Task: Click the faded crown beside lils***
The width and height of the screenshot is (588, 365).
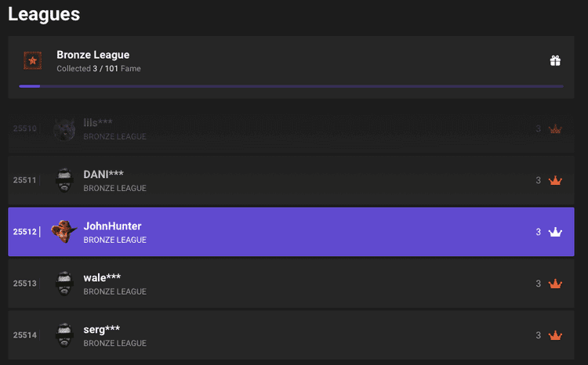Action: point(555,129)
